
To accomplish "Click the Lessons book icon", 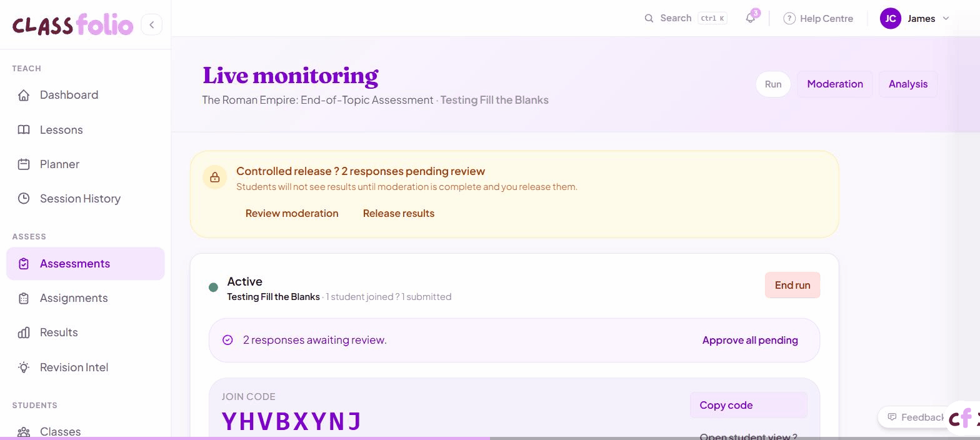I will pos(24,130).
